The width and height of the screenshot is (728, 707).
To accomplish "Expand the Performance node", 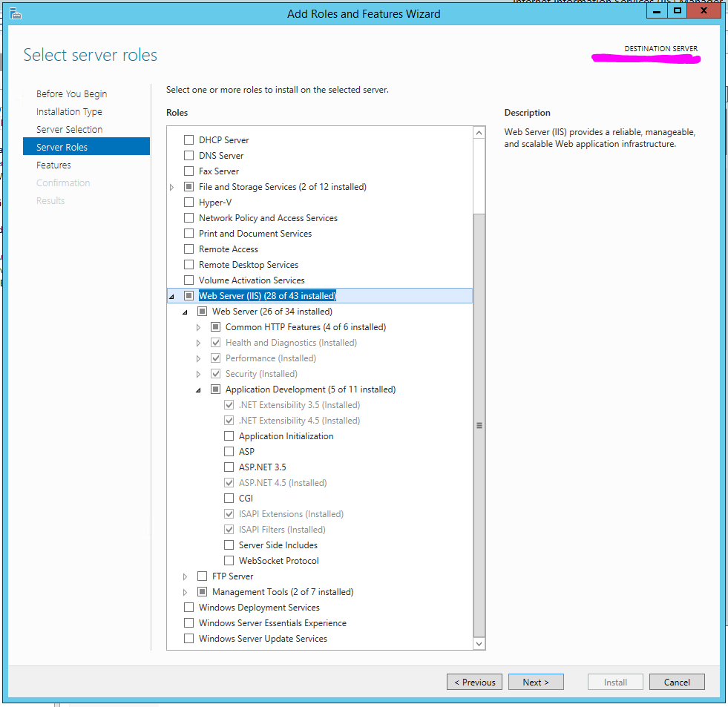I will coord(198,358).
